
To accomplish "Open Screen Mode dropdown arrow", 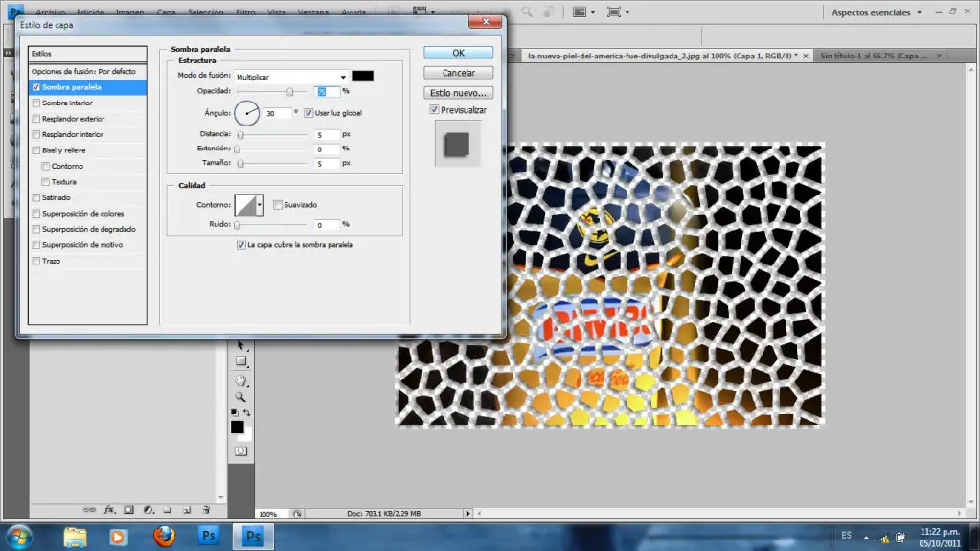I will (x=627, y=12).
